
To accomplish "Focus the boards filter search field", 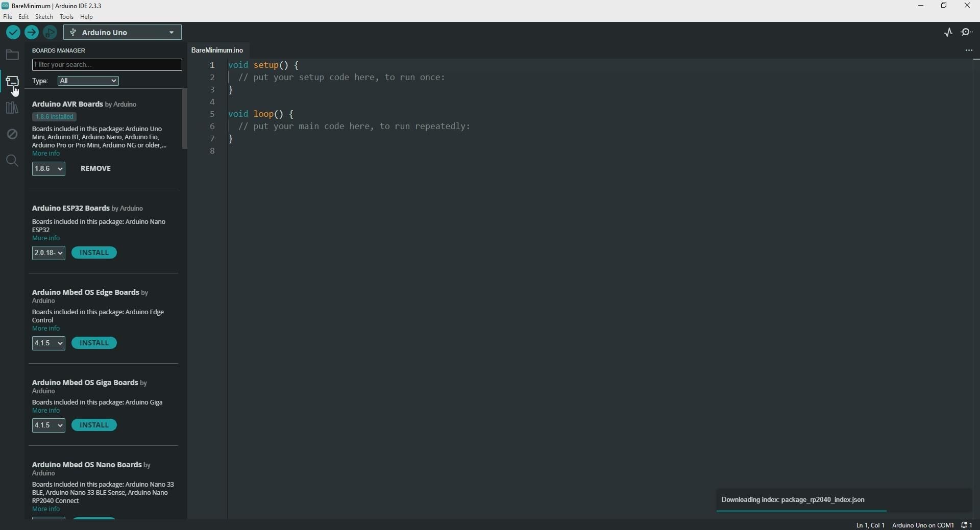I will [x=107, y=65].
